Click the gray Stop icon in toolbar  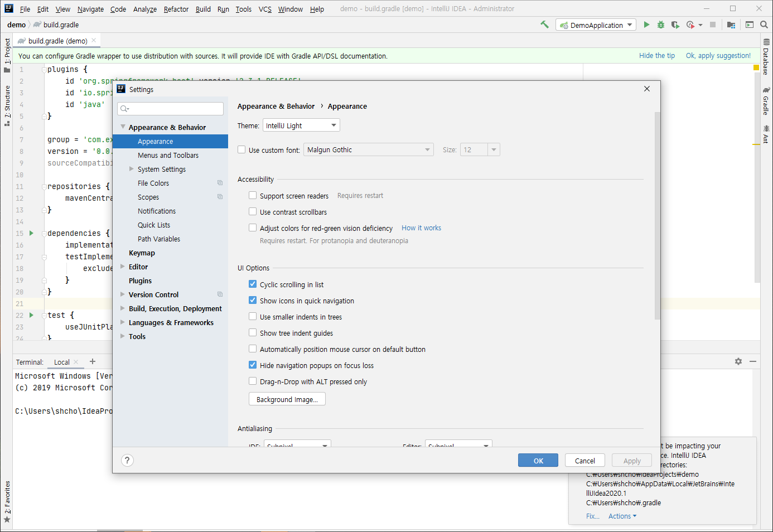point(713,25)
